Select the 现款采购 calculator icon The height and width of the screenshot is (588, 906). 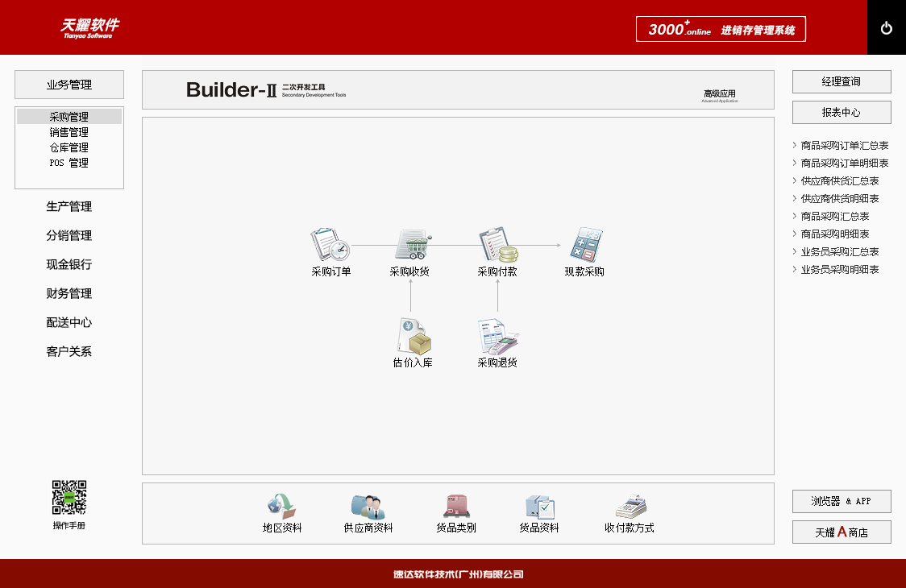pyautogui.click(x=584, y=245)
